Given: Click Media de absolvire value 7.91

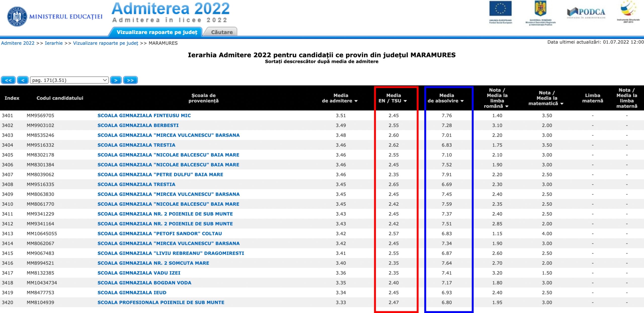Looking at the screenshot, I should (x=447, y=174).
